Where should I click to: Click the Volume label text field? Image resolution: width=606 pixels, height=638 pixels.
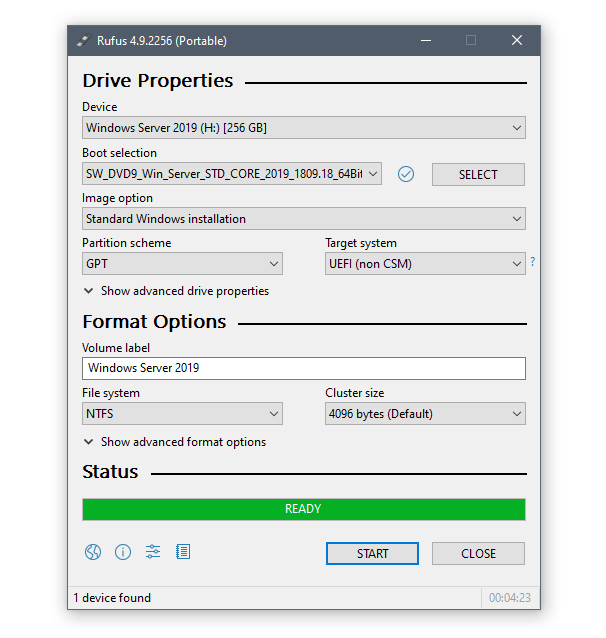click(303, 368)
